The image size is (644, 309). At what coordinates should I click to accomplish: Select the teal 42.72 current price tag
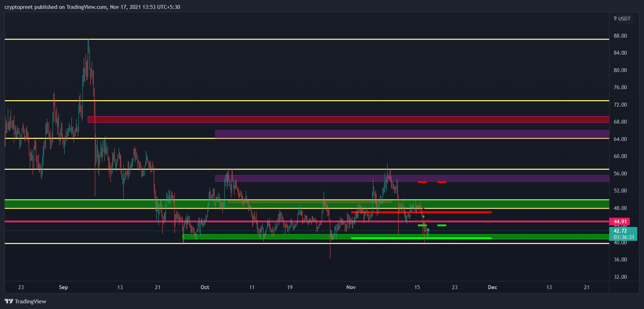(620, 231)
